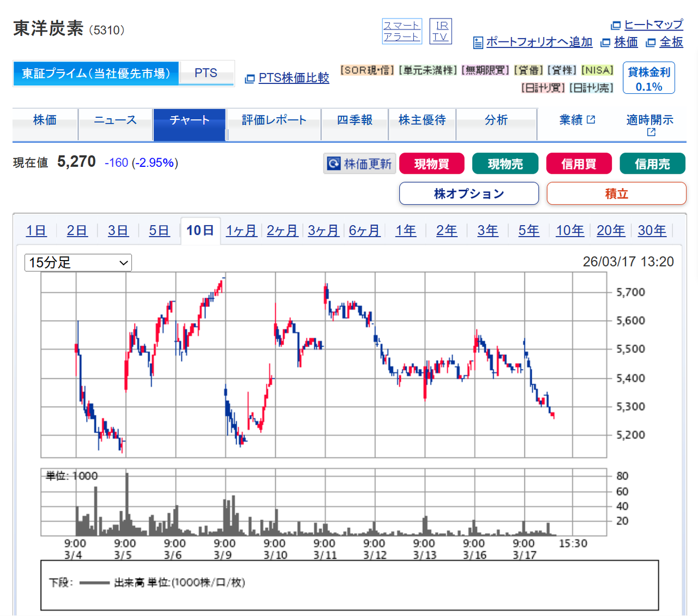
Task: Open the 分析 tab
Action: click(x=497, y=120)
